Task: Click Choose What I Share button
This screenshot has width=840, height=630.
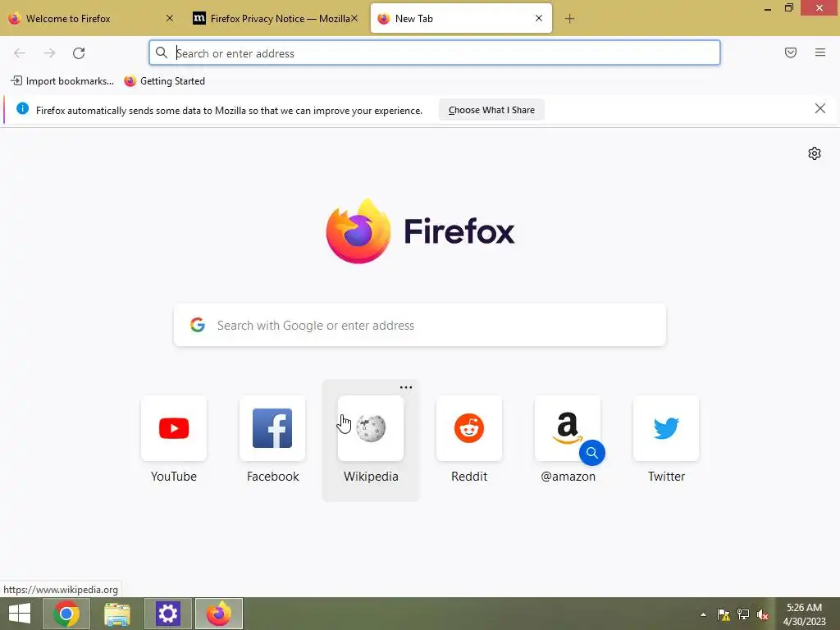Action: coord(491,110)
